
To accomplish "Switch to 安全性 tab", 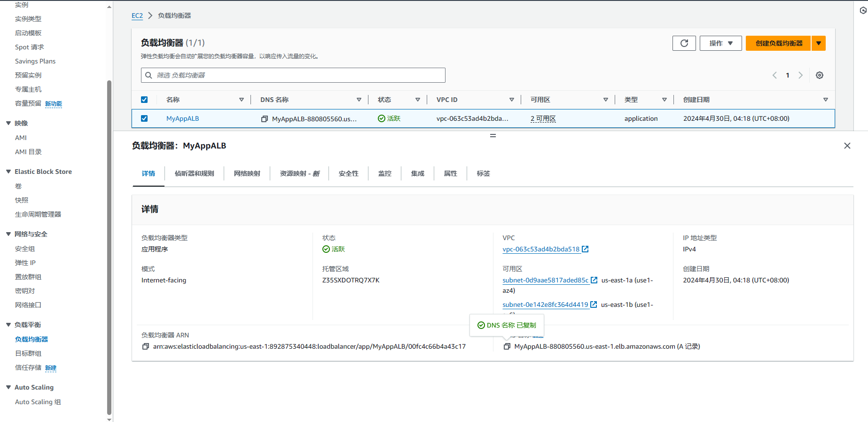I will point(349,173).
